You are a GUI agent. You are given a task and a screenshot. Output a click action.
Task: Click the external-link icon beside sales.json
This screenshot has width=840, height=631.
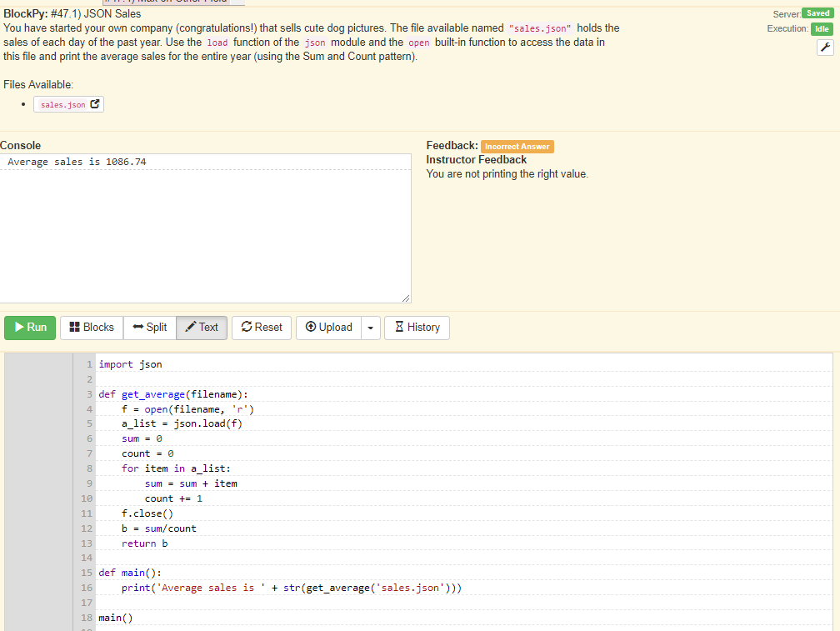95,104
